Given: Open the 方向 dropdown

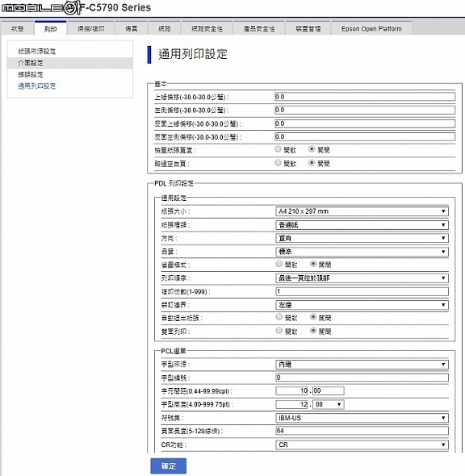Looking at the screenshot, I should click(x=362, y=238).
